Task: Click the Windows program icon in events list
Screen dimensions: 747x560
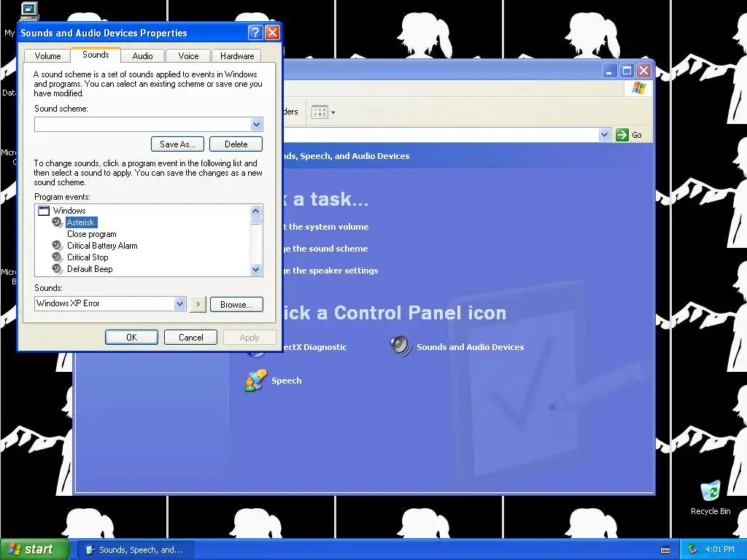Action: [44, 211]
